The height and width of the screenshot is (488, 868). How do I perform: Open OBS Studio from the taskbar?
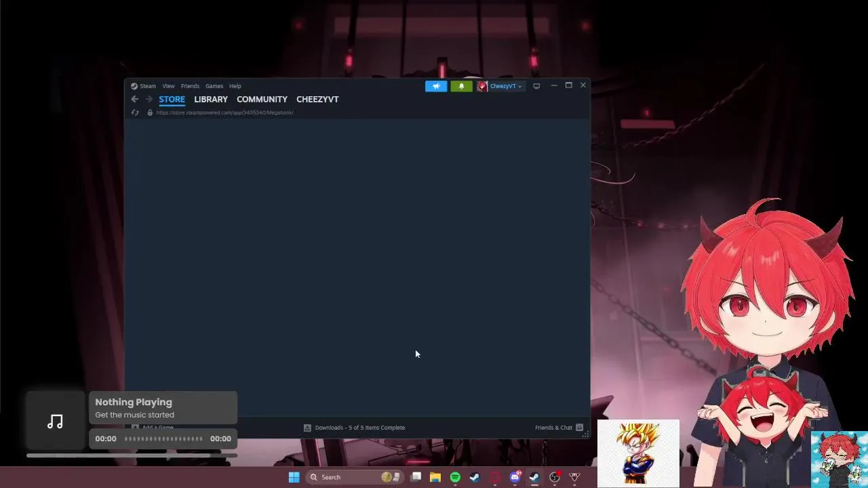[555, 477]
